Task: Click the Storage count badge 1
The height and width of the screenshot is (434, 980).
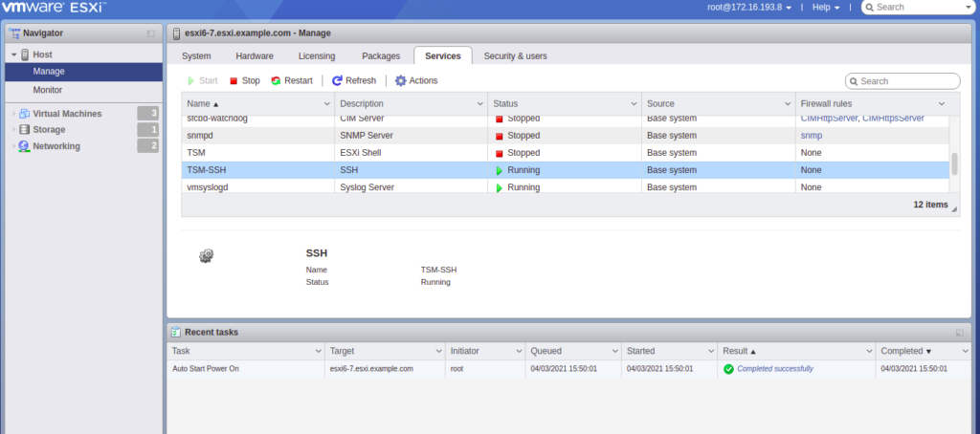Action: 148,129
